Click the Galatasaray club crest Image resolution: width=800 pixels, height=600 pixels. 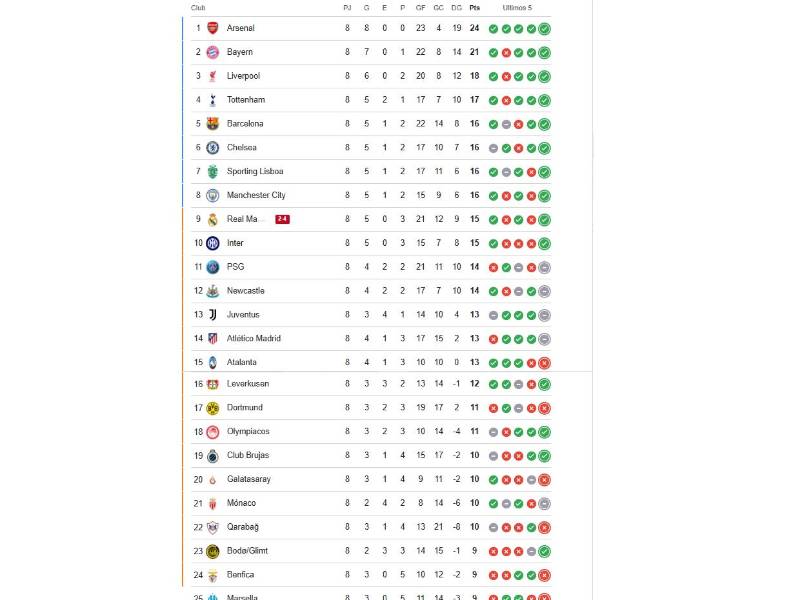click(213, 479)
